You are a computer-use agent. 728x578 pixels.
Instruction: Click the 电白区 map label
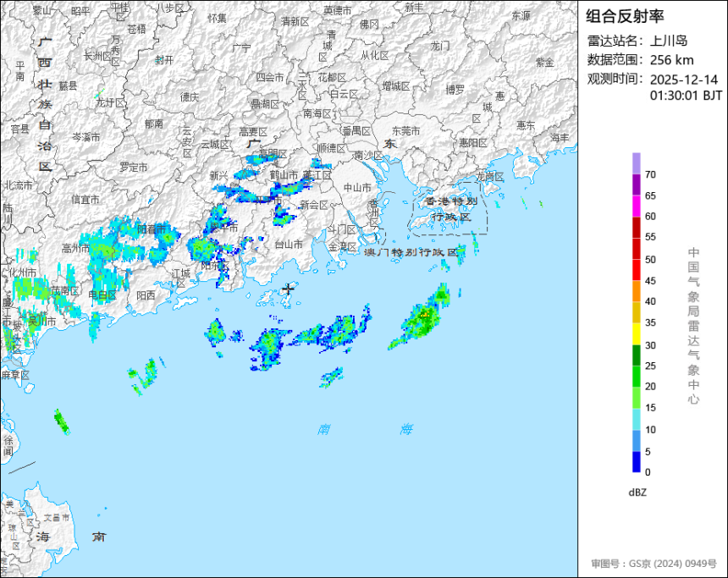point(102,295)
